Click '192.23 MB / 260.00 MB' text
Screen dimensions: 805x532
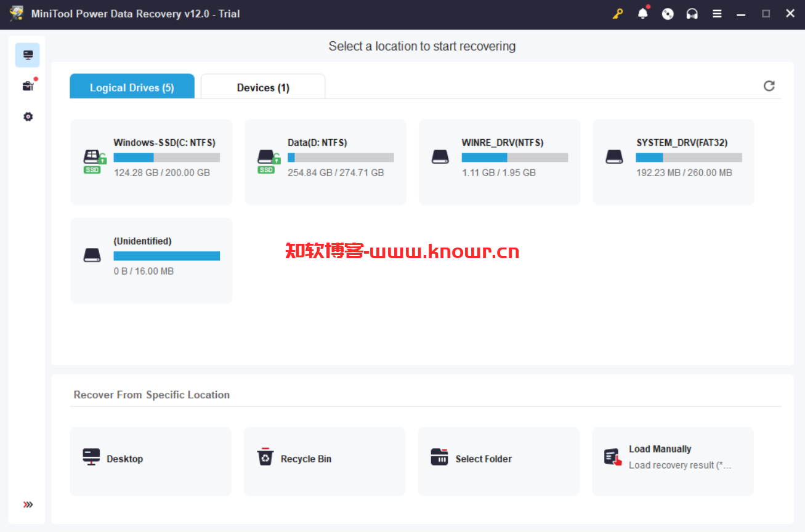click(x=684, y=173)
